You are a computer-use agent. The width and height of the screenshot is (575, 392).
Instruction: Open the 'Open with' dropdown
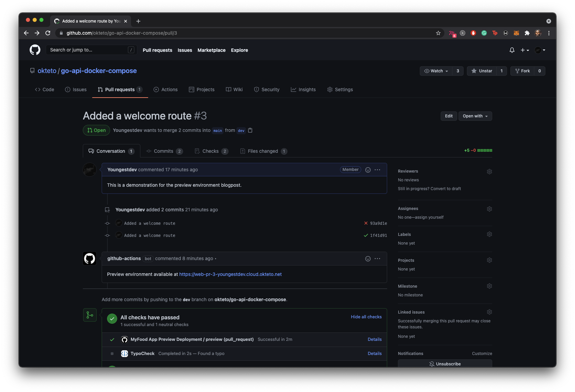click(475, 116)
